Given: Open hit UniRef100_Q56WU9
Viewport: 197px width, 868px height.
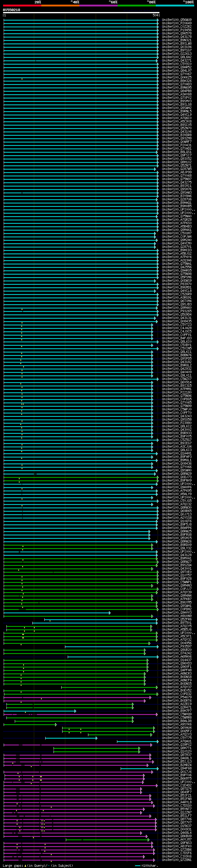Looking at the screenshot, I should click(177, 20).
